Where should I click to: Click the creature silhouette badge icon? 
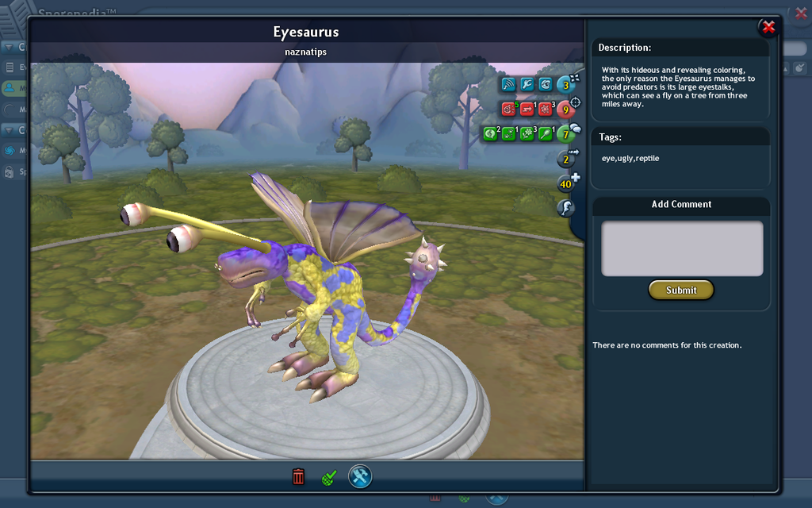(x=566, y=208)
